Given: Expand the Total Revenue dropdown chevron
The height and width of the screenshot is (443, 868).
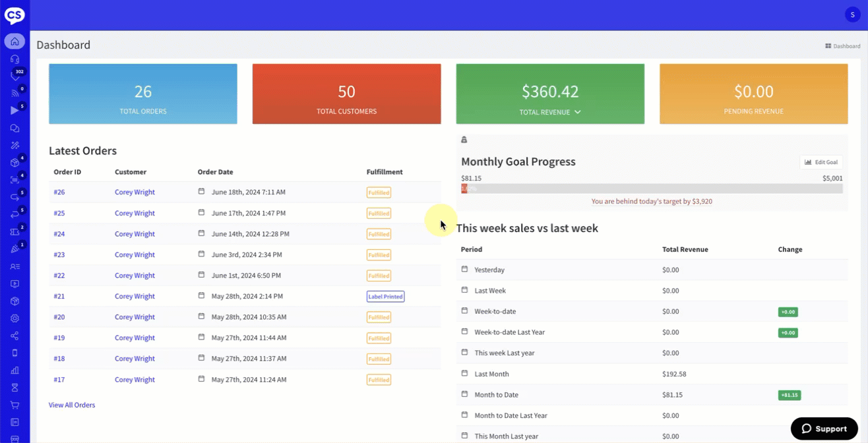Looking at the screenshot, I should click(578, 112).
